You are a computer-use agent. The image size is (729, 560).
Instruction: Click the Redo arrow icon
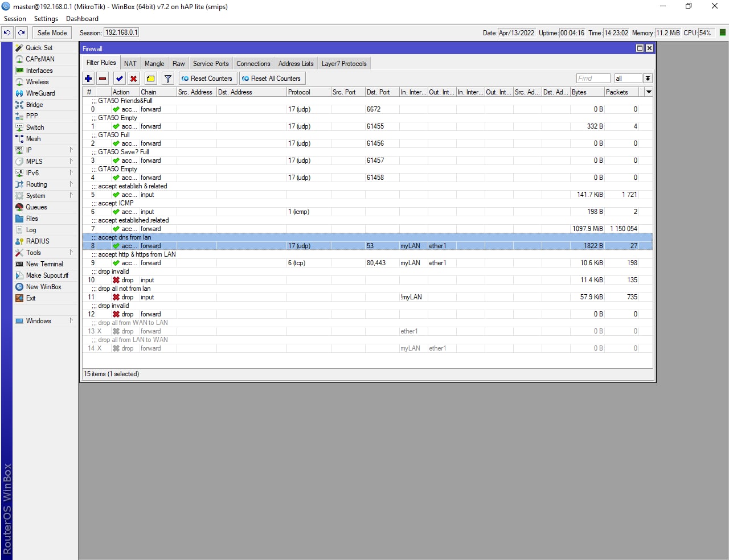coord(22,33)
